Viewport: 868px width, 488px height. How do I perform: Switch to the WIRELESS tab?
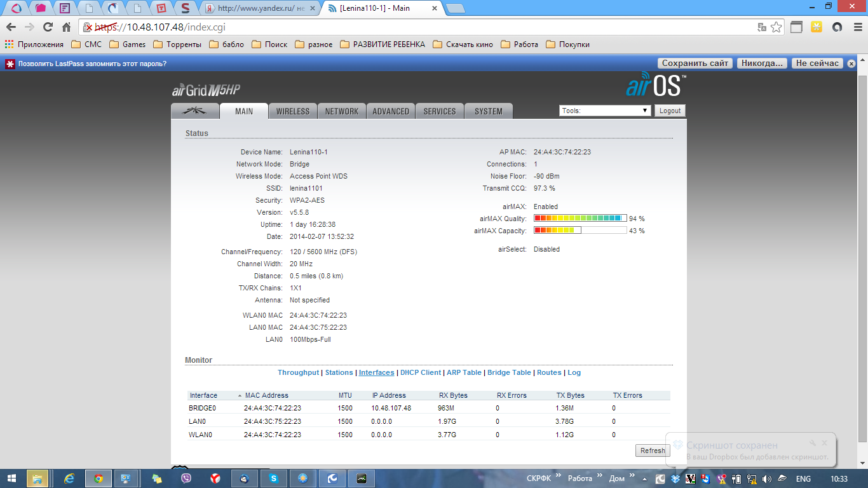click(293, 111)
